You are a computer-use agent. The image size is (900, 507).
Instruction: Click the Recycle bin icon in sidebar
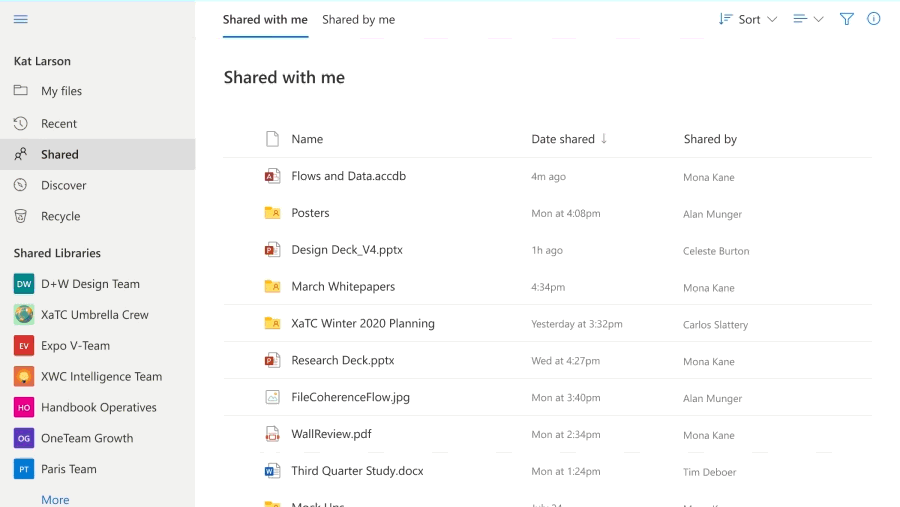point(21,216)
